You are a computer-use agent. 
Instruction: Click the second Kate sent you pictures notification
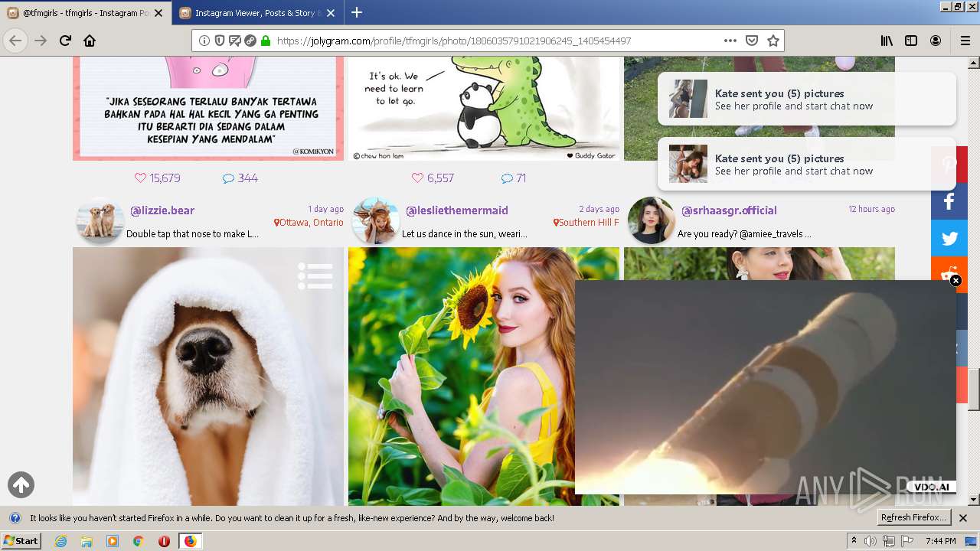coord(807,164)
